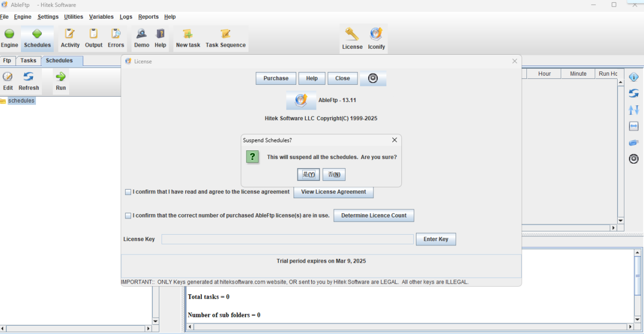Check the license agreement confirmation box
Image resolution: width=644 pixels, height=334 pixels.
(x=128, y=192)
